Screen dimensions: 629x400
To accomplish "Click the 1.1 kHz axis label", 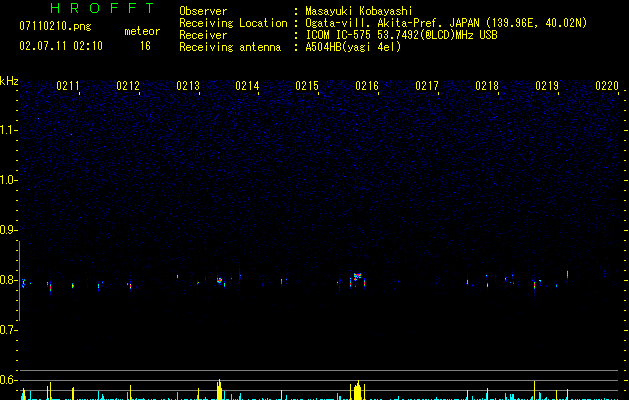I will point(8,130).
